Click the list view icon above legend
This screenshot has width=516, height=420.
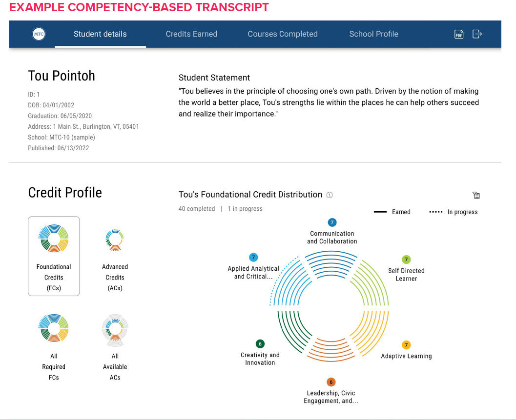click(x=476, y=195)
